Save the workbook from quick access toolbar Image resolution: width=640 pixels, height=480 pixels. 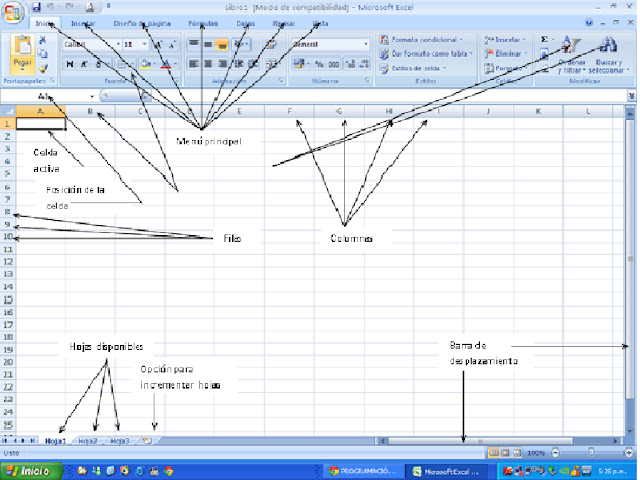tap(36, 7)
